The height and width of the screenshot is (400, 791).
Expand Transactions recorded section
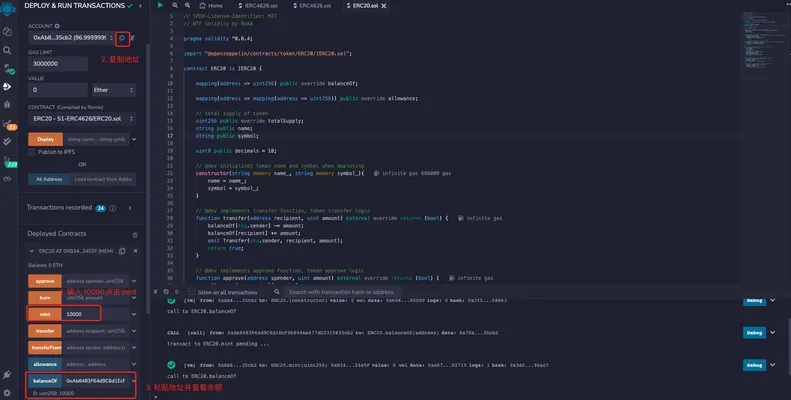pos(130,208)
